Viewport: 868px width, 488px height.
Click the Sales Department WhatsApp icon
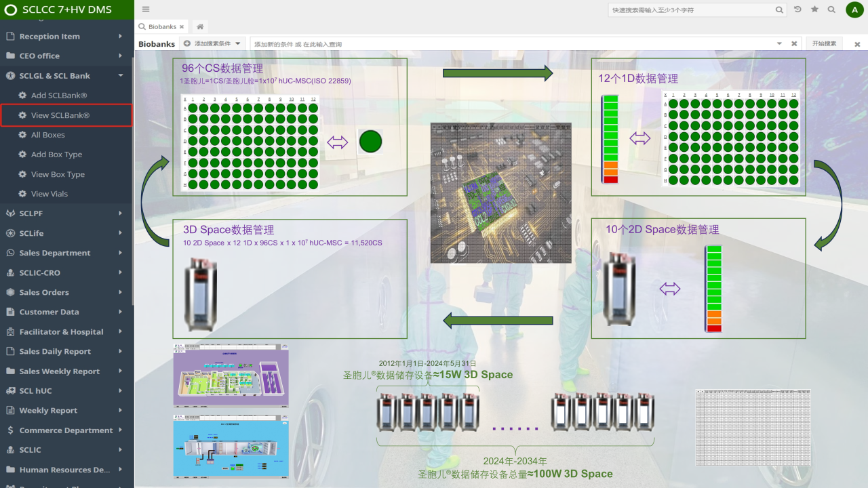coord(10,253)
